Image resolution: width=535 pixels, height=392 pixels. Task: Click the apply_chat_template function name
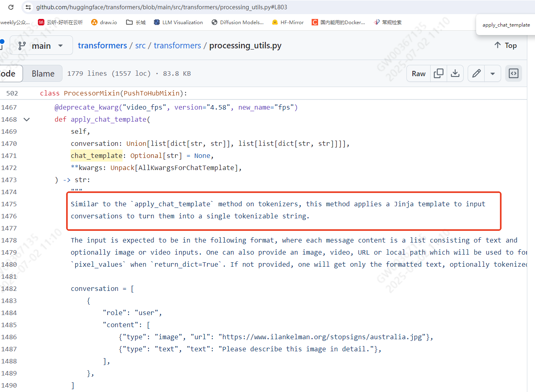coord(109,119)
